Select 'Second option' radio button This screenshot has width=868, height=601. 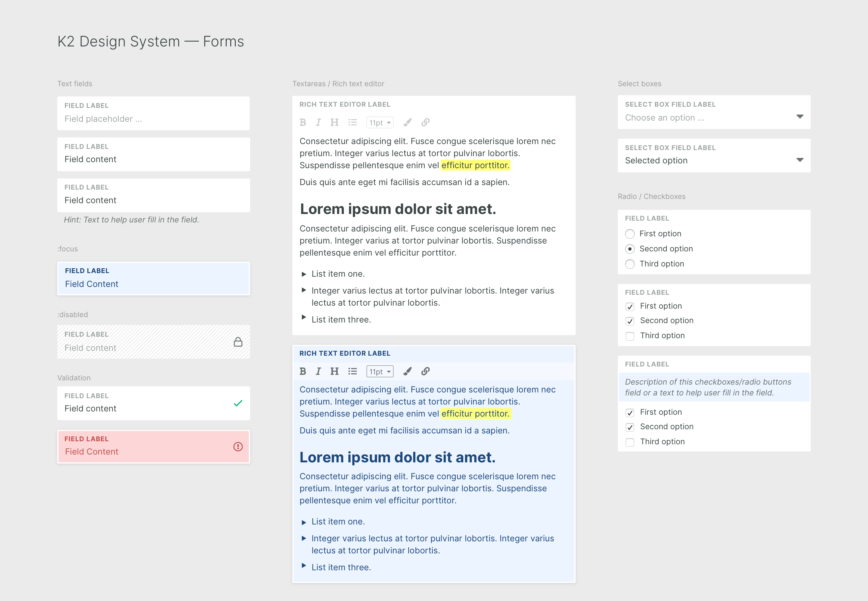pos(630,249)
